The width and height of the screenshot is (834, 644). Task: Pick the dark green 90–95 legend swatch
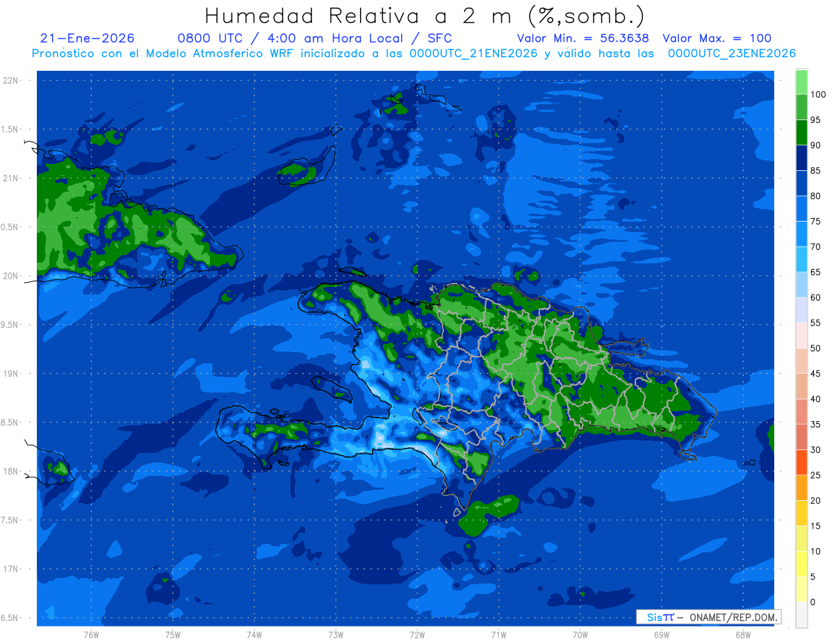(801, 133)
